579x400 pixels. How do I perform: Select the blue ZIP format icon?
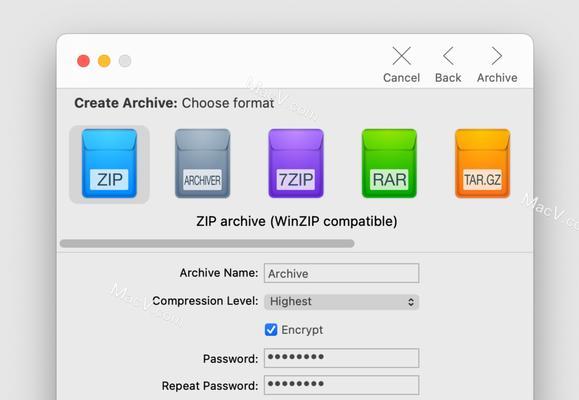coord(109,164)
